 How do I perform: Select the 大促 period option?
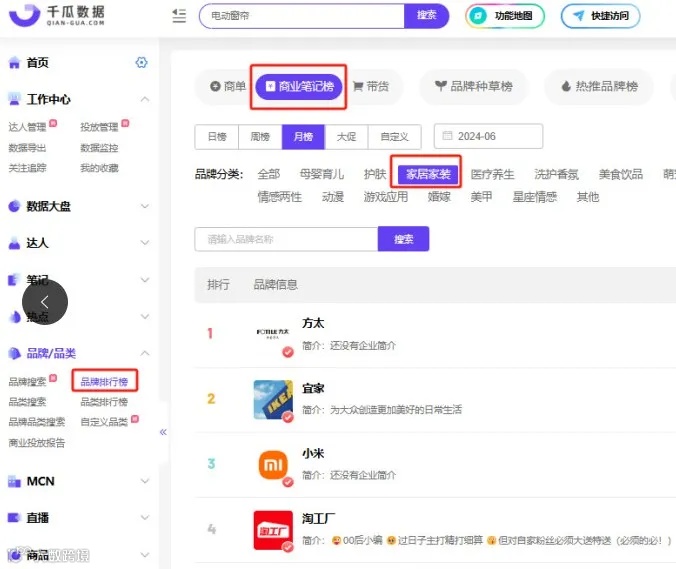click(346, 137)
